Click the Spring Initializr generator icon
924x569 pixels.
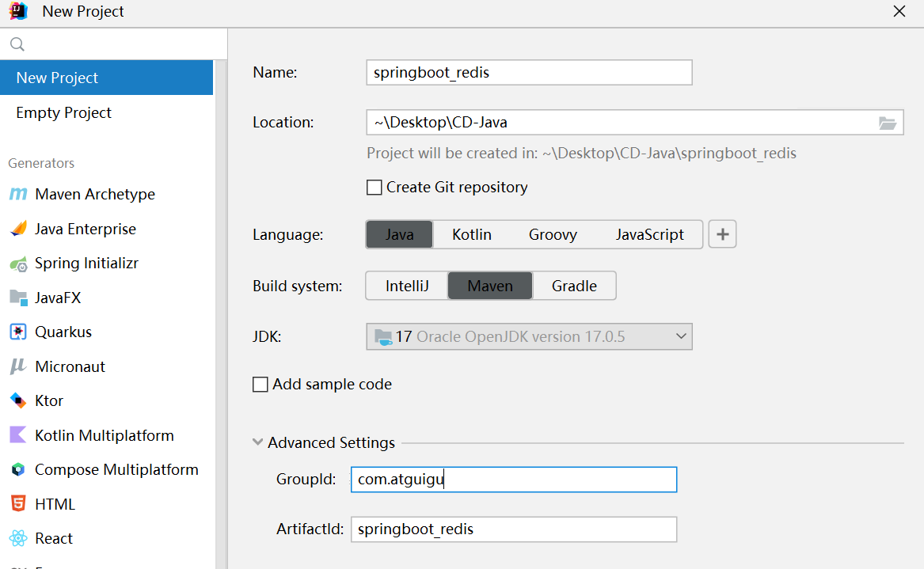18,264
